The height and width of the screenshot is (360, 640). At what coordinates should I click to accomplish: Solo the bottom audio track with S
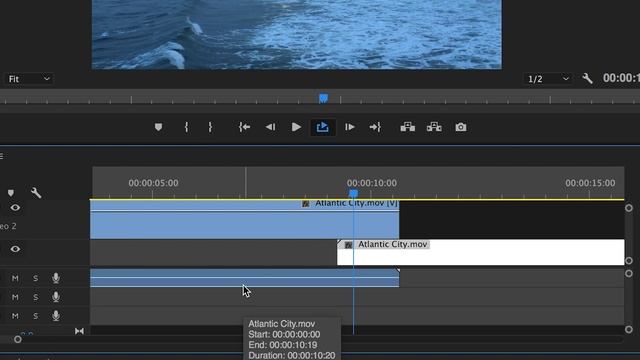point(36,316)
